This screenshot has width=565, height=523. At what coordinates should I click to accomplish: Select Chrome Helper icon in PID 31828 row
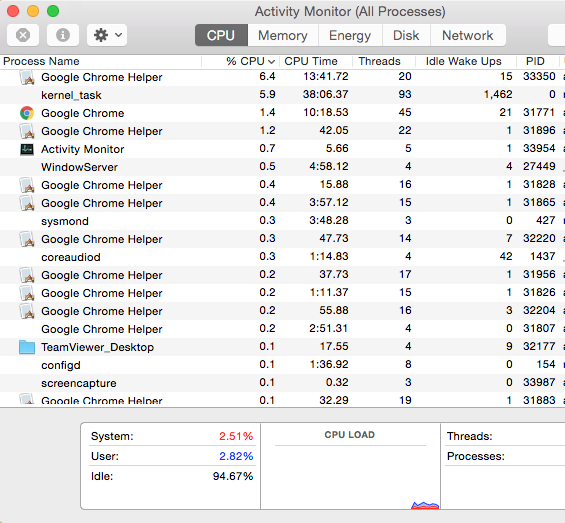(x=27, y=185)
